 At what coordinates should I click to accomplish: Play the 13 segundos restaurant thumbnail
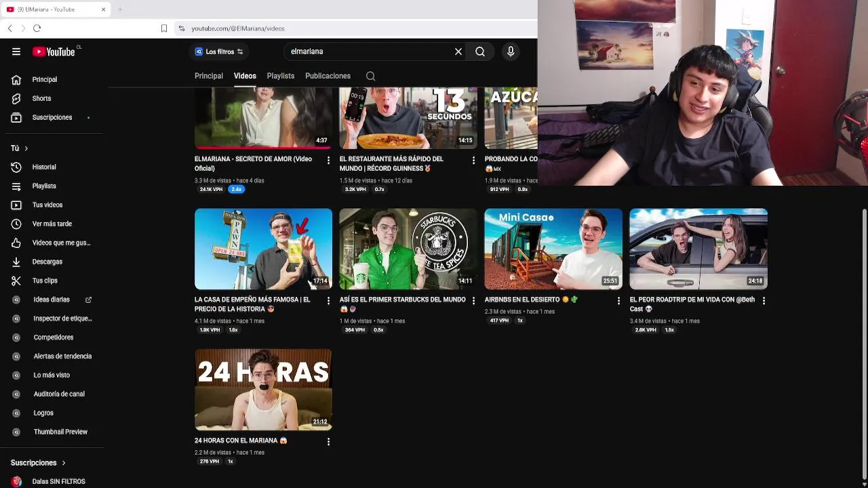click(408, 118)
